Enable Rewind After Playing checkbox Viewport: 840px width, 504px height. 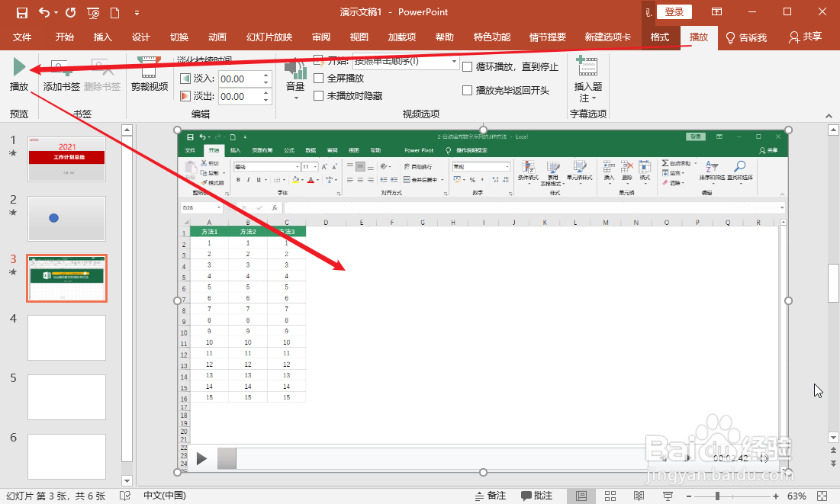click(x=467, y=91)
